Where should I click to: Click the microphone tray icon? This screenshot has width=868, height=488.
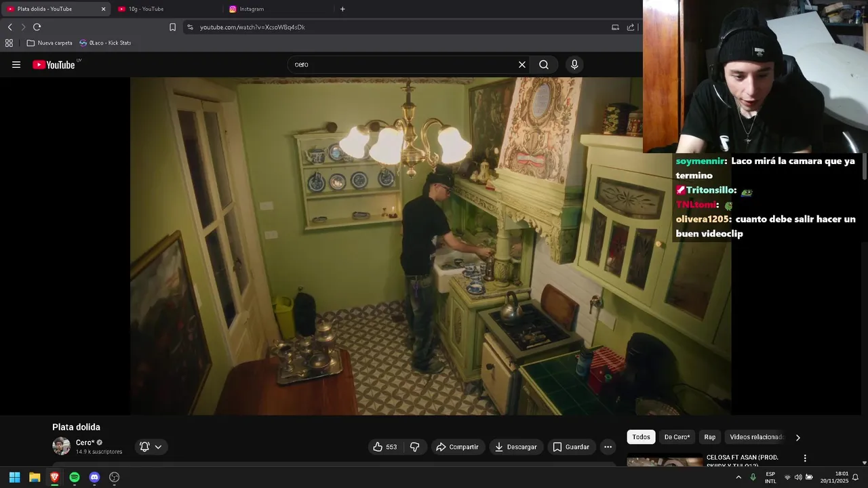click(x=753, y=477)
